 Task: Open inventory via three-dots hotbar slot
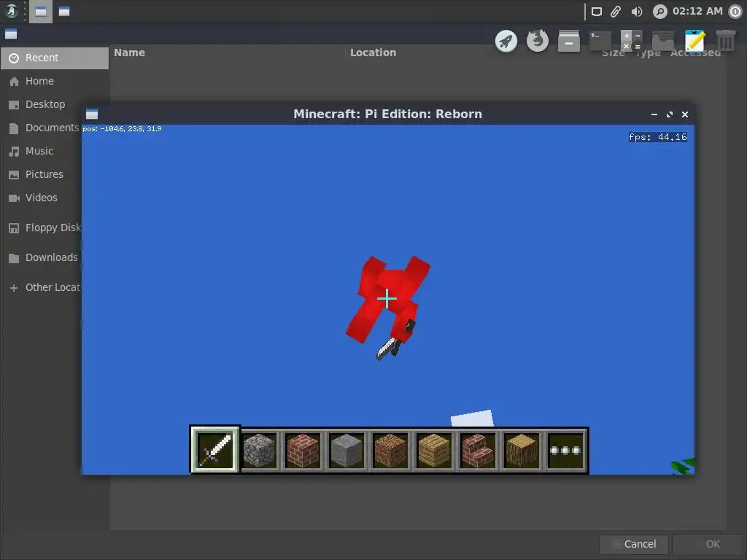565,450
